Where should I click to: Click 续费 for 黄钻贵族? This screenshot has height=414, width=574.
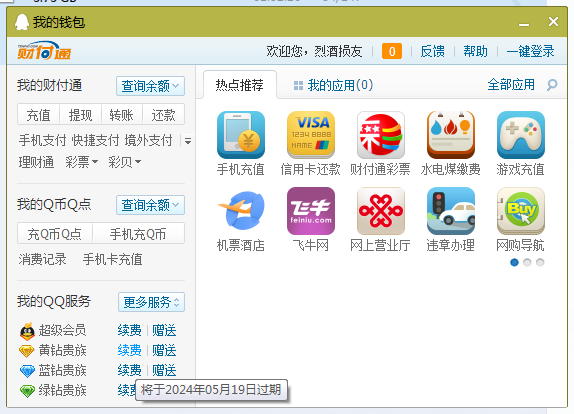click(x=130, y=351)
